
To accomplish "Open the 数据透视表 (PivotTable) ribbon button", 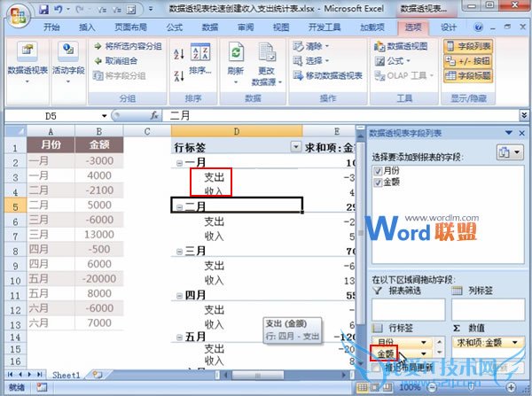I will click(27, 61).
